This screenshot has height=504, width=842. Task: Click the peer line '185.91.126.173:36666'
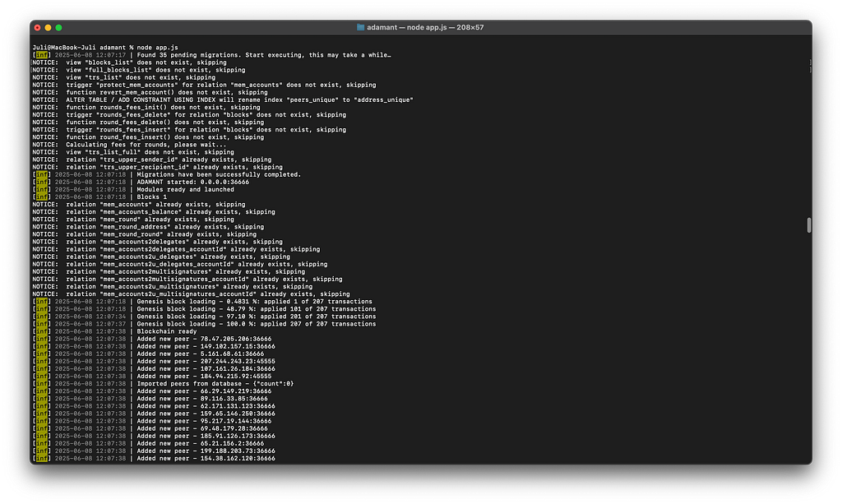coord(154,437)
